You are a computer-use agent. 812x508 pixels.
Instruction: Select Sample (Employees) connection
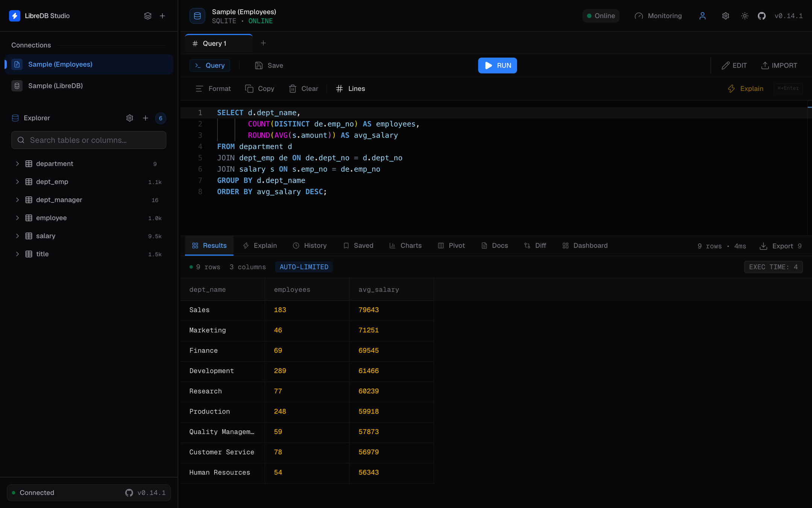[x=89, y=64]
